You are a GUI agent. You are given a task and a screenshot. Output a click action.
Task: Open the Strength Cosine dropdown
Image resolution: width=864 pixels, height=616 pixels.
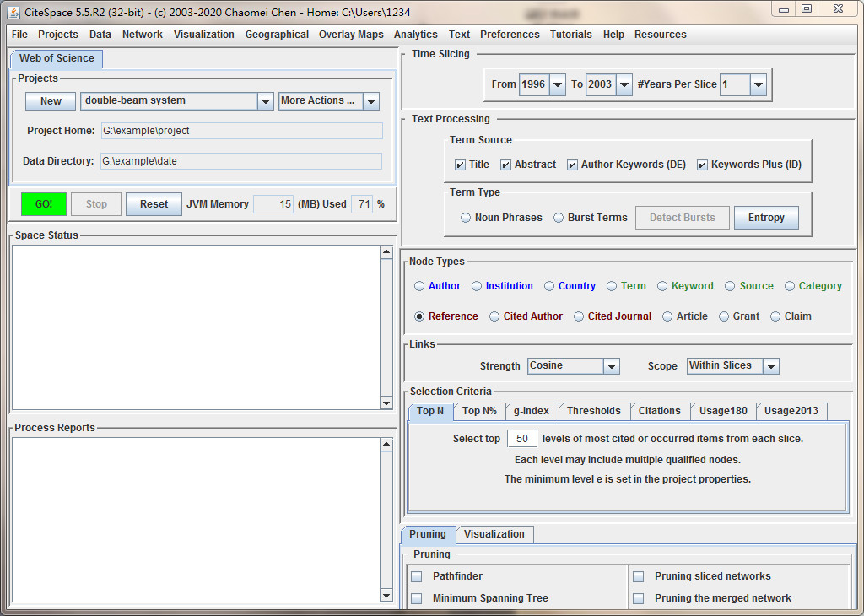coord(612,366)
